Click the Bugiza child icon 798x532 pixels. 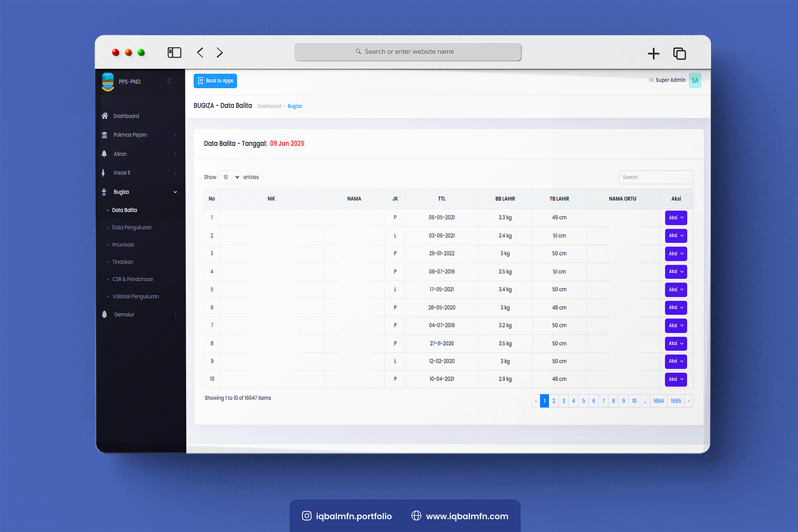click(x=104, y=192)
